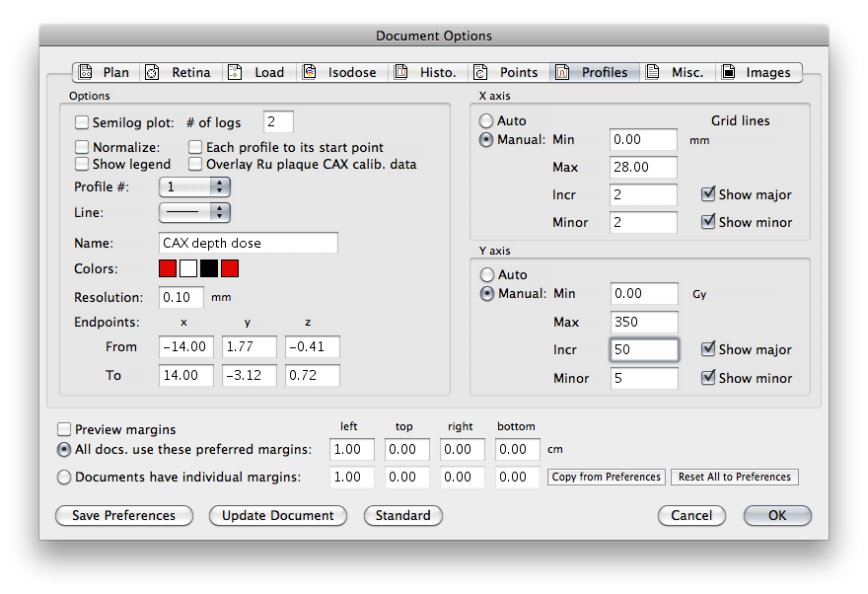Viewport: 868px width, 594px height.
Task: Click the Y axis Max field 350
Action: pyautogui.click(x=644, y=323)
